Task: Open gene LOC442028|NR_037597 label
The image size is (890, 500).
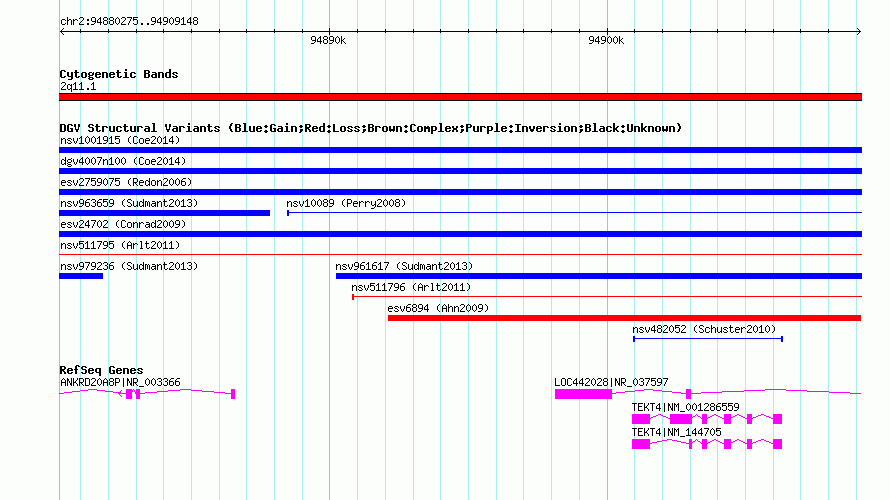Action: click(611, 383)
